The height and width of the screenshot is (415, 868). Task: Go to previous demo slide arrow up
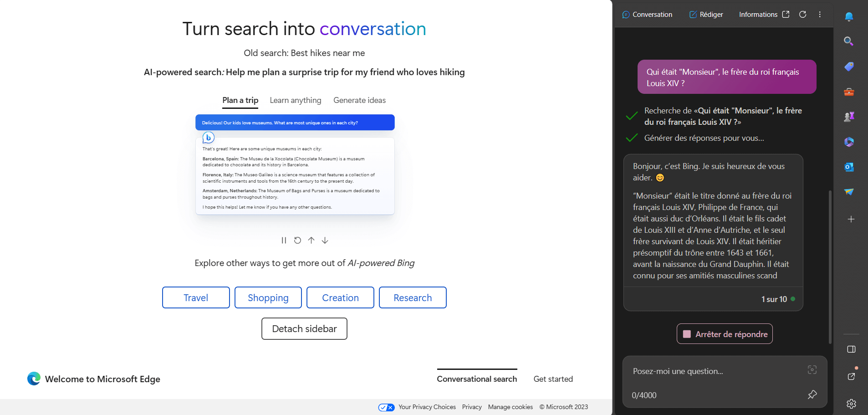click(311, 240)
